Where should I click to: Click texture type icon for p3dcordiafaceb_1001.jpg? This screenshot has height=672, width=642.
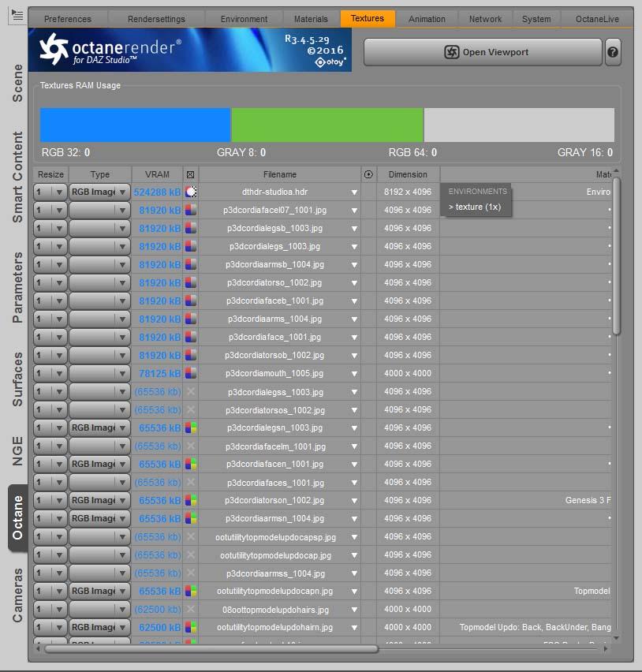click(x=191, y=301)
